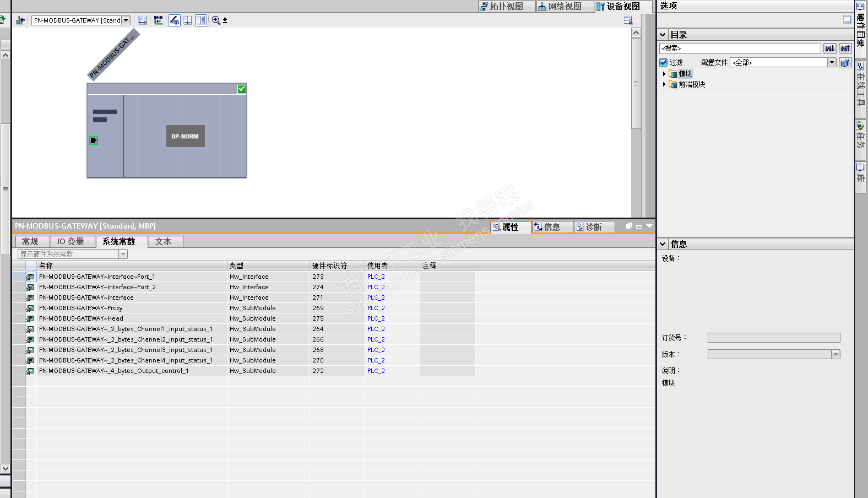Open PLC_2 link in Channel2_input_status_1 row
Viewport: 868px width, 498px height.
376,339
